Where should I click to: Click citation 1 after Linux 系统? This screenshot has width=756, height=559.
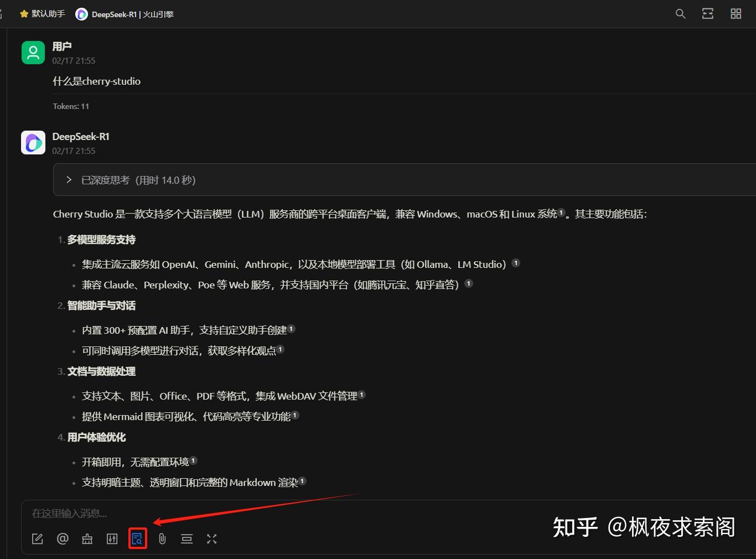[561, 211]
